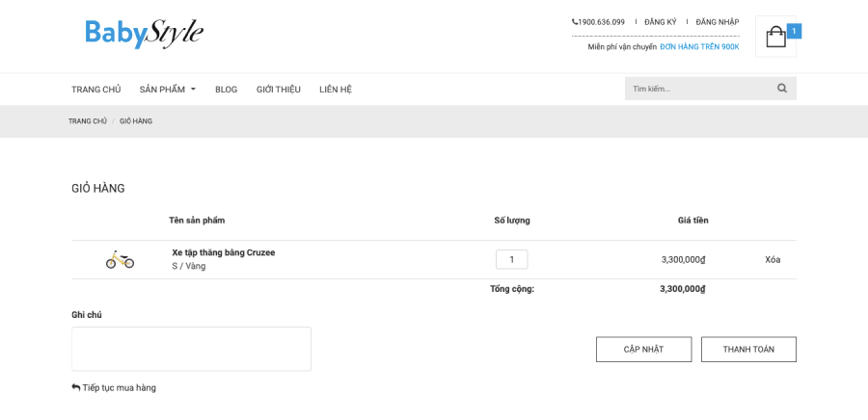Click the BabyStyle logo
Viewport: 868px width, 420px height.
click(x=144, y=34)
